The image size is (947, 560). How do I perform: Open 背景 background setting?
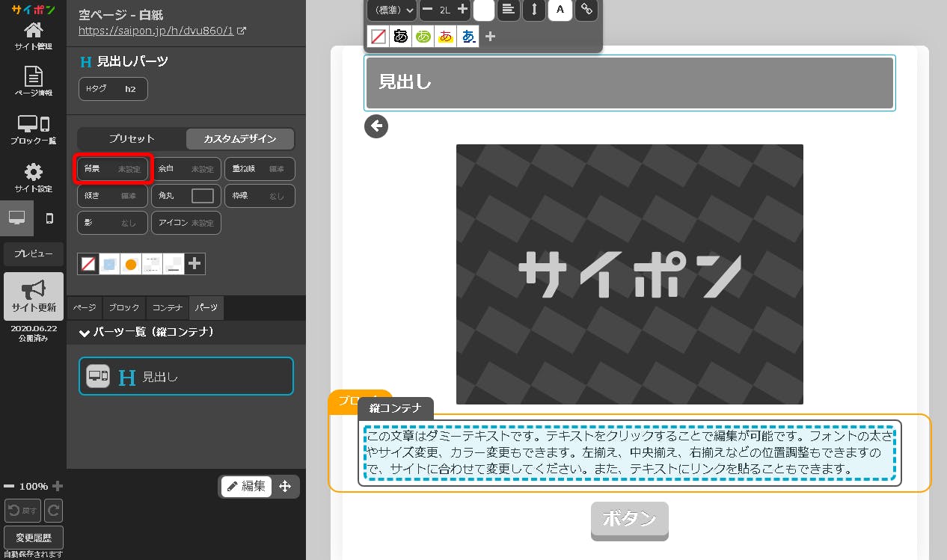pos(113,169)
